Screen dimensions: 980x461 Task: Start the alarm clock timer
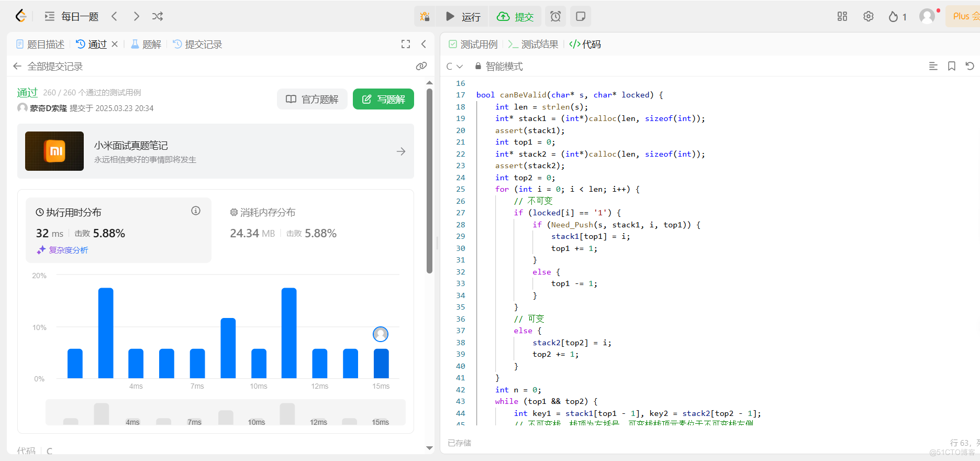[555, 16]
